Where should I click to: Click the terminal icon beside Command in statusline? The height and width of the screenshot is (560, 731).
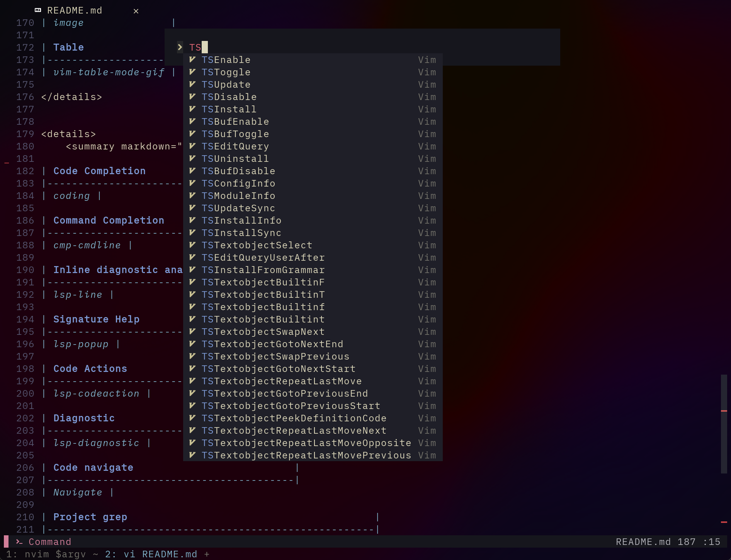click(19, 542)
